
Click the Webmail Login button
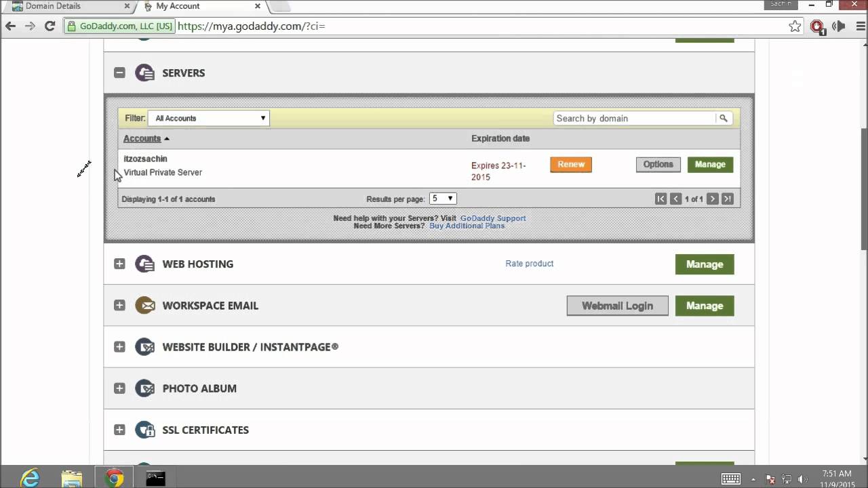point(617,306)
